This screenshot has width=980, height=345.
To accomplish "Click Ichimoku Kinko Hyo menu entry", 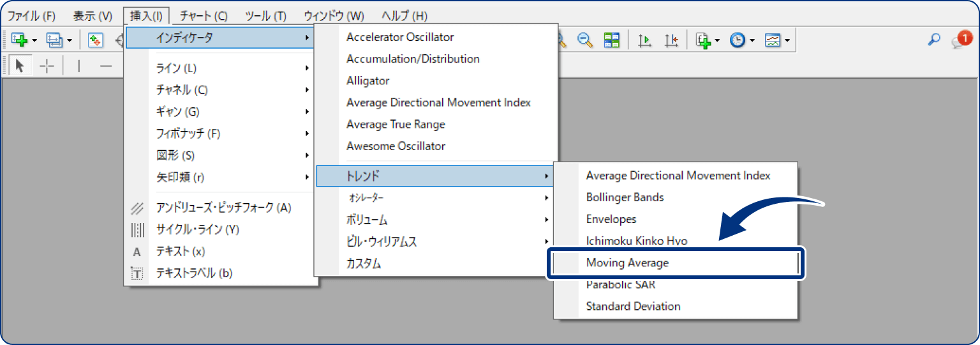I will (636, 241).
